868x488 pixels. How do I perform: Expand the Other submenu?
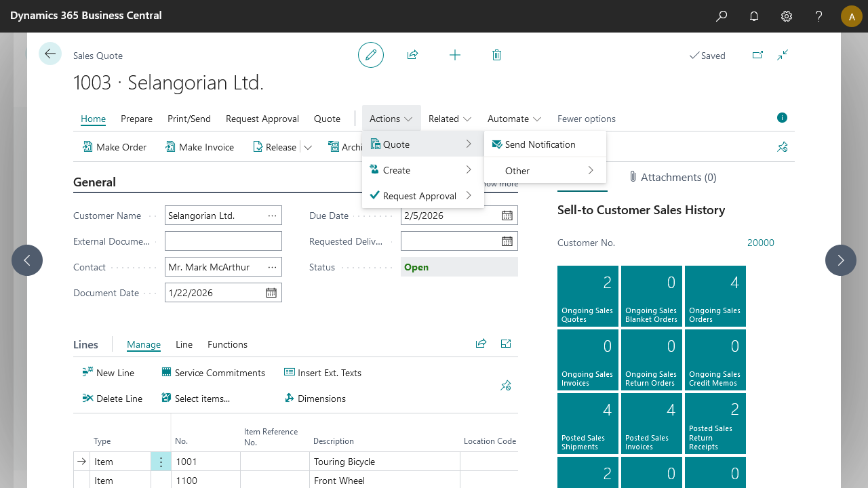pyautogui.click(x=545, y=171)
